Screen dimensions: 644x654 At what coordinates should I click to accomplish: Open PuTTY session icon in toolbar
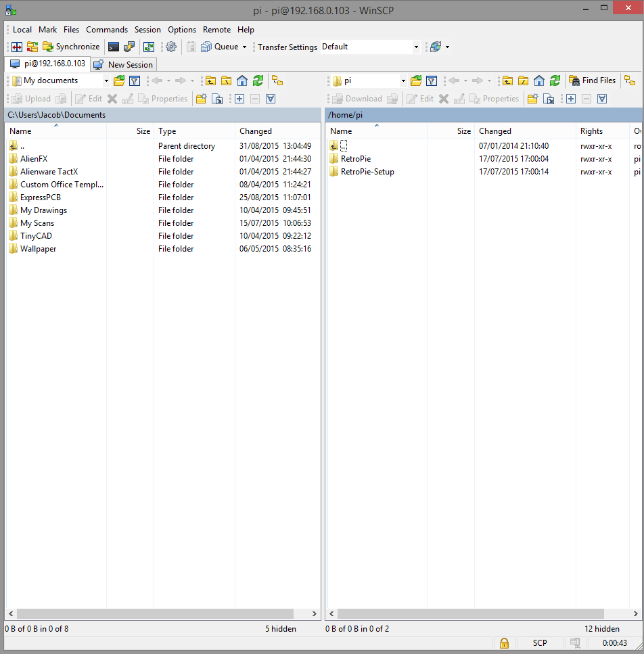click(x=129, y=47)
